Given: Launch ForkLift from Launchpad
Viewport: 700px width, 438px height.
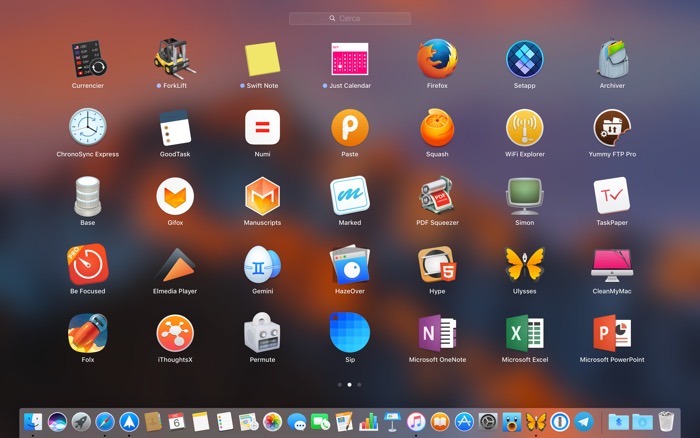Looking at the screenshot, I should (x=175, y=59).
